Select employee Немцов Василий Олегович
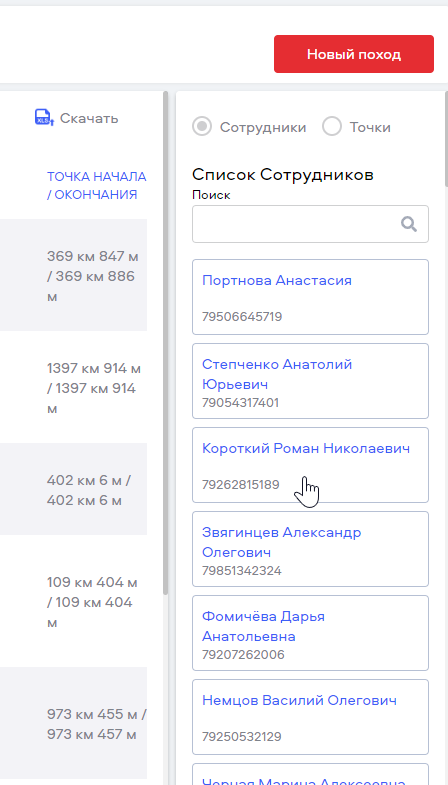Image resolution: width=448 pixels, height=785 pixels. coord(310,717)
